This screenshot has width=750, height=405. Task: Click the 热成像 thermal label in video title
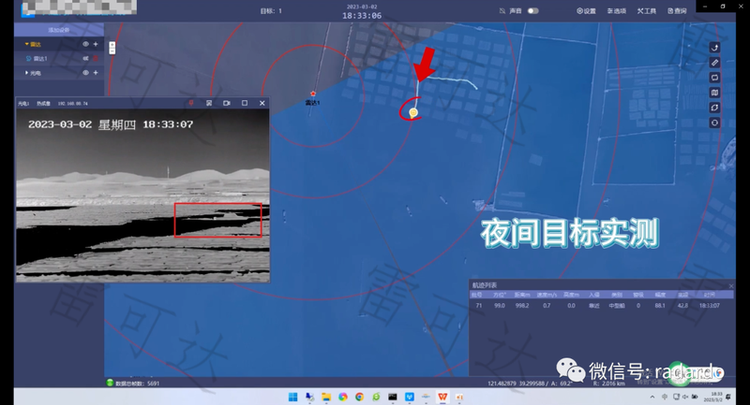pyautogui.click(x=44, y=103)
